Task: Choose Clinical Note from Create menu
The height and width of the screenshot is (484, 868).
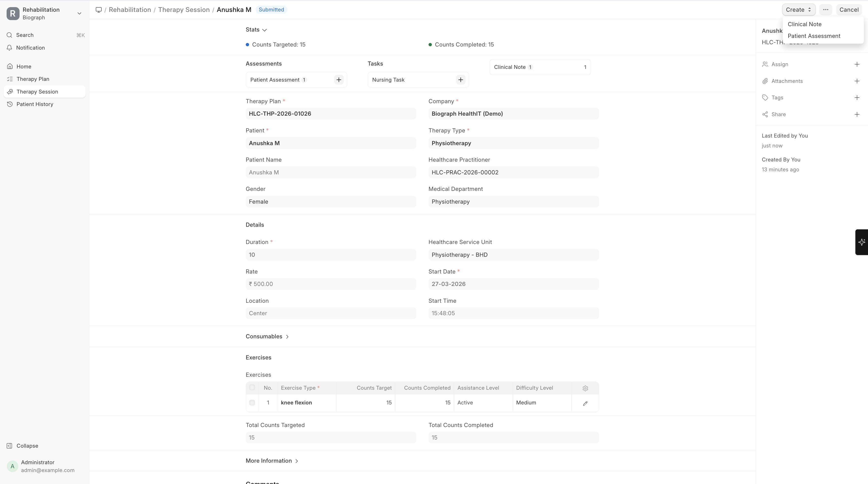Action: [804, 24]
